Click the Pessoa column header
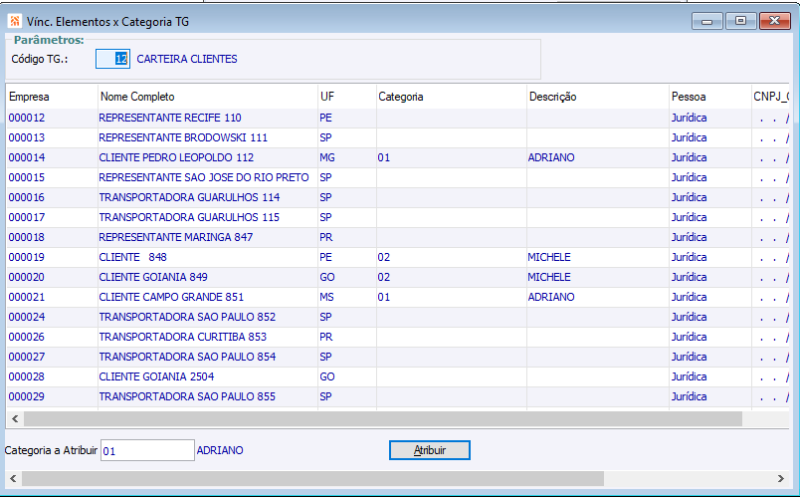The height and width of the screenshot is (498, 800). point(710,97)
